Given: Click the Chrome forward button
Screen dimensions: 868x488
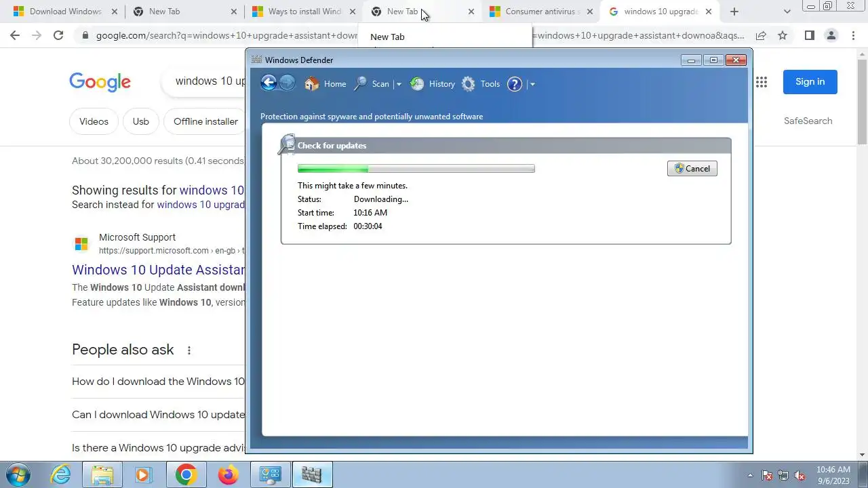Looking at the screenshot, I should pyautogui.click(x=37, y=35).
